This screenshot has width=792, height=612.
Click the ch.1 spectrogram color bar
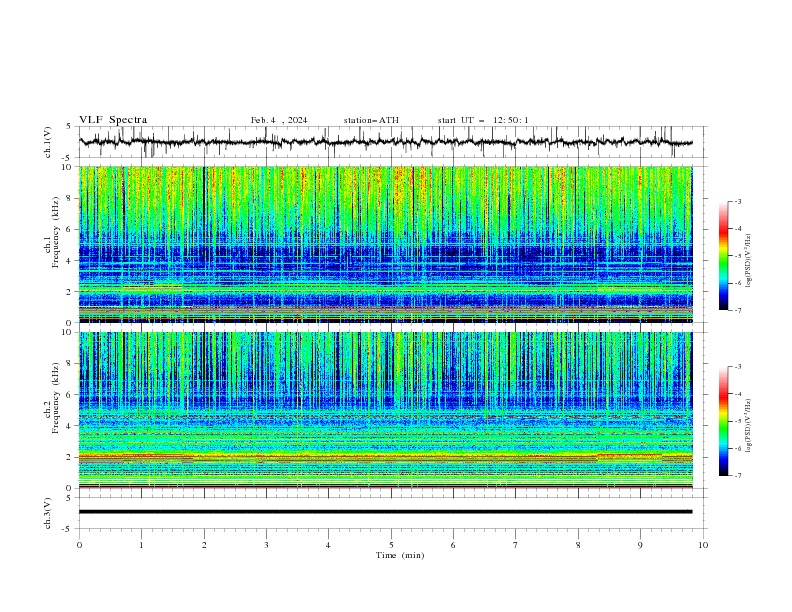[723, 256]
